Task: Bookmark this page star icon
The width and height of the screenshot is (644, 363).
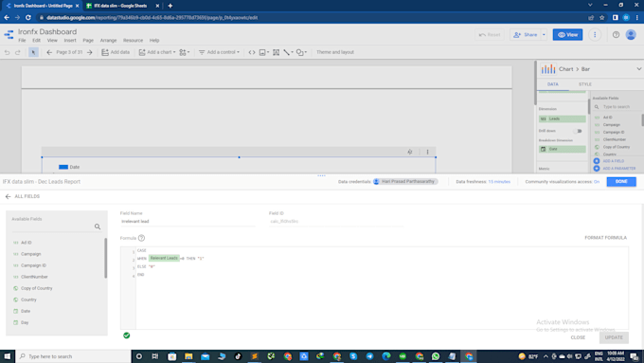Action: pyautogui.click(x=602, y=17)
